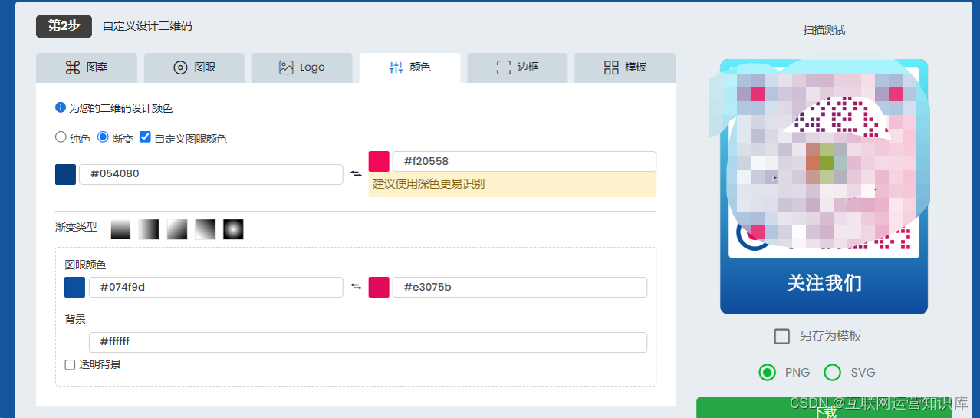Image resolution: width=980 pixels, height=418 pixels.
Task: Check the 另存为模板 save-as-template box
Action: click(x=782, y=336)
